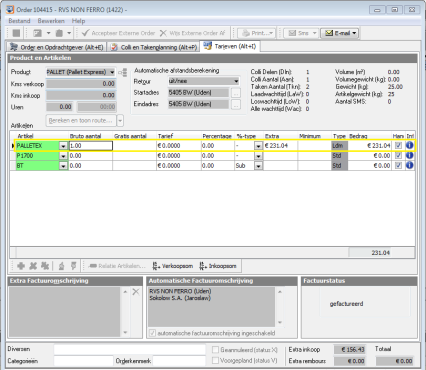Switch to Colli en Takenplanning tab
The image size is (426, 370).
tap(154, 47)
